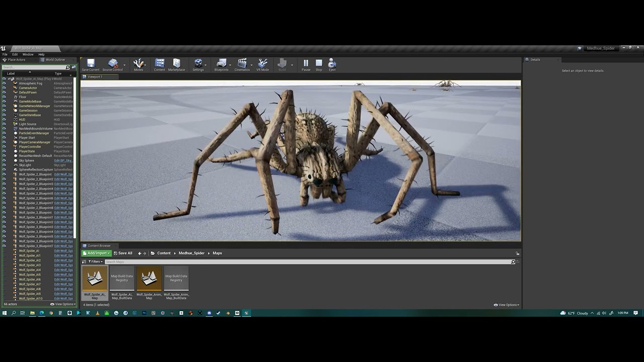The image size is (644, 362).
Task: Click the World Outliner add-folder icon
Action: (73, 67)
